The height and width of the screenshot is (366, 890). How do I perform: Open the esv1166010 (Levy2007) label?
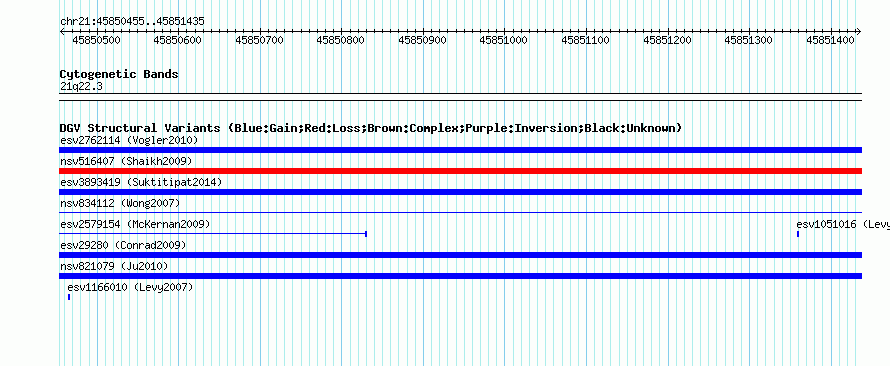(x=131, y=287)
